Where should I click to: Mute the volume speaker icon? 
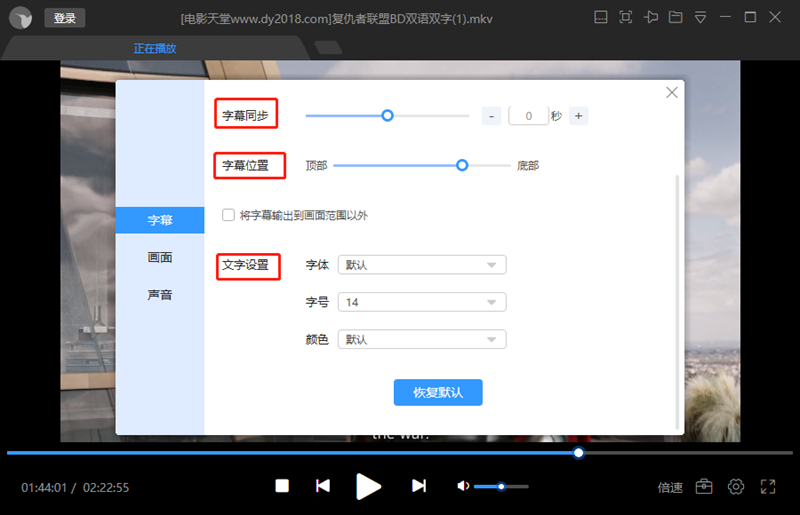pos(463,486)
